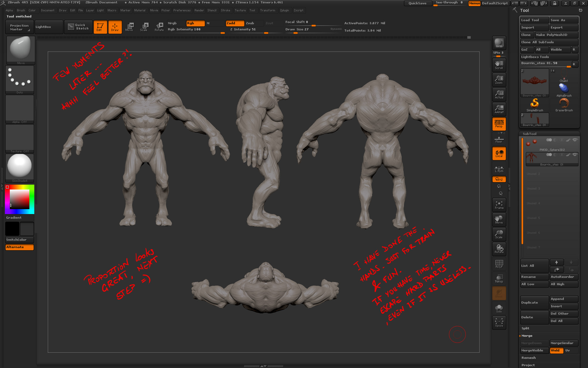
Task: Select the Rotate transform tool in top shelf
Action: click(x=159, y=27)
